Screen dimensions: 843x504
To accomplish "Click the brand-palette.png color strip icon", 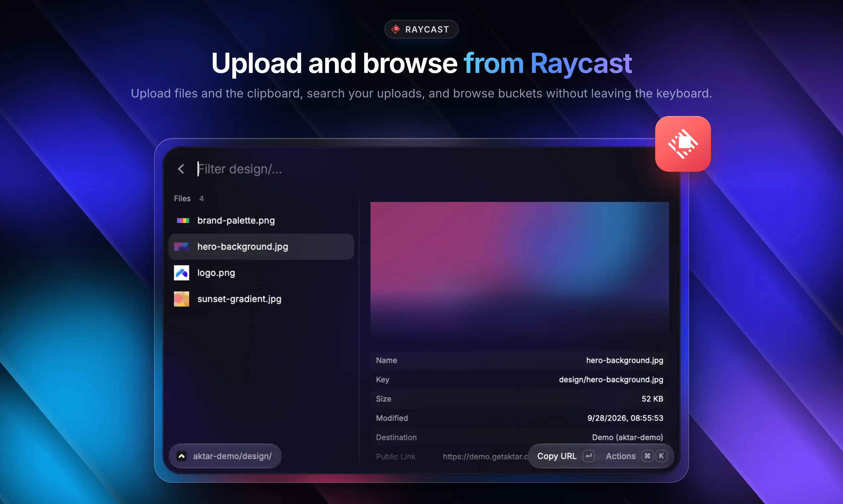I will (183, 220).
